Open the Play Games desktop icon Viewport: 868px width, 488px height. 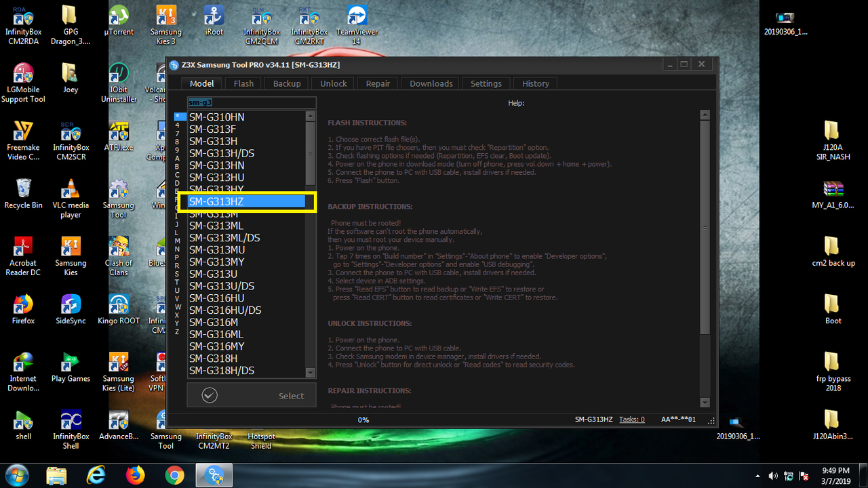point(71,367)
